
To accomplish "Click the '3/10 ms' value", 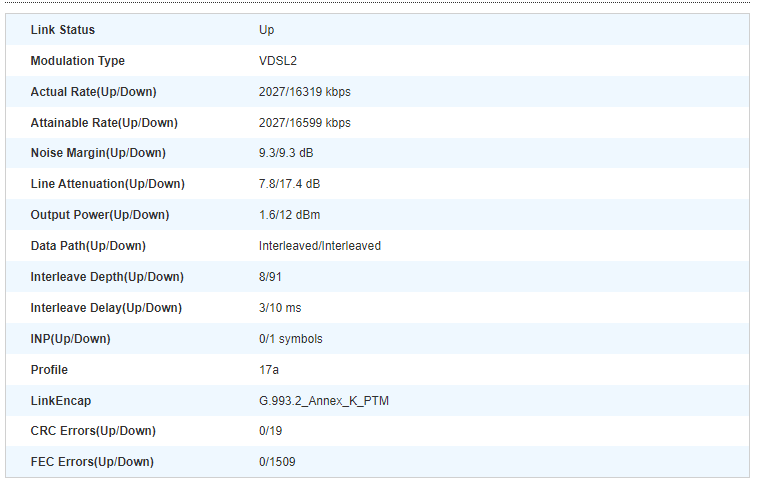I will point(280,307).
